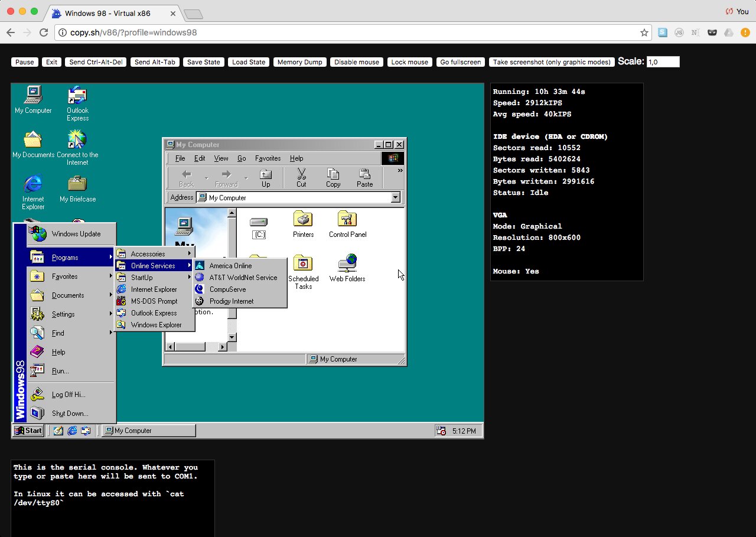Choose MS-DOS Prompt in Programs menu
The image size is (756, 537).
(x=154, y=301)
